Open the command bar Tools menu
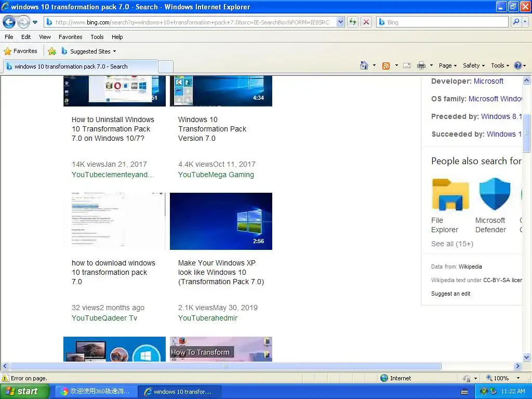Image resolution: width=532 pixels, height=399 pixels. click(500, 65)
